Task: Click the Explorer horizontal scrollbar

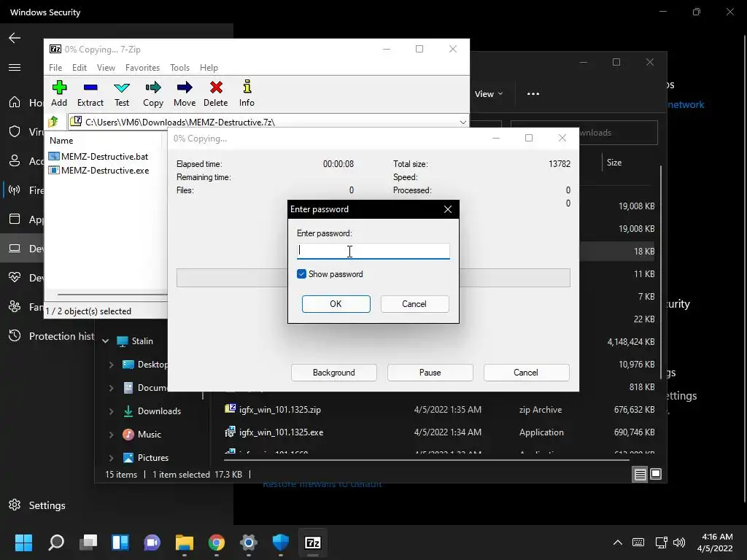Action: pos(426,460)
